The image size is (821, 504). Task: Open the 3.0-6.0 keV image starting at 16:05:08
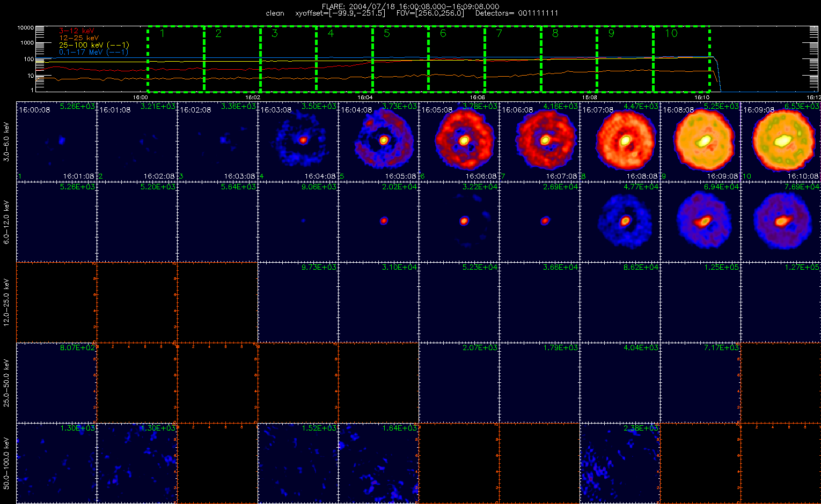[459, 142]
